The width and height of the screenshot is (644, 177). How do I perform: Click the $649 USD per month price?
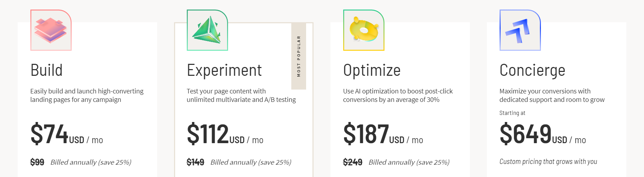pyautogui.click(x=543, y=134)
